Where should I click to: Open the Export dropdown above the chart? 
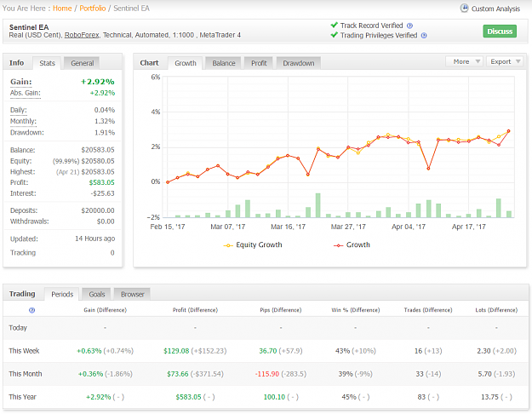(x=504, y=61)
